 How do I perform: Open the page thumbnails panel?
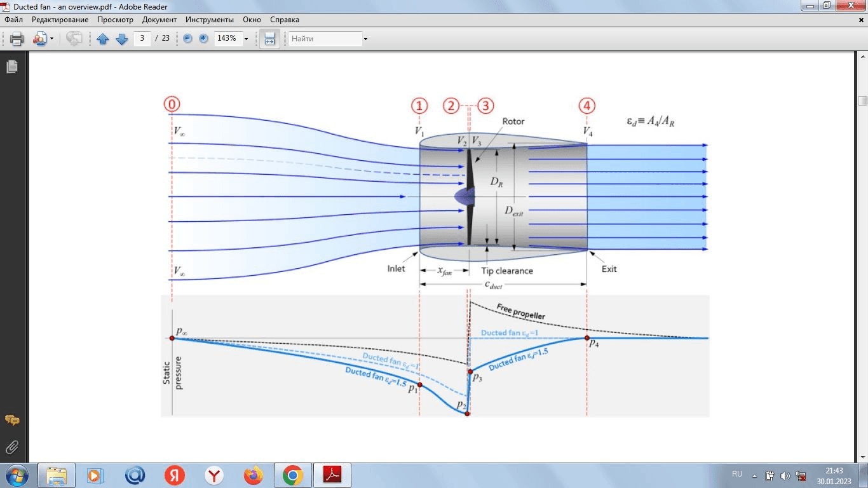(11, 67)
